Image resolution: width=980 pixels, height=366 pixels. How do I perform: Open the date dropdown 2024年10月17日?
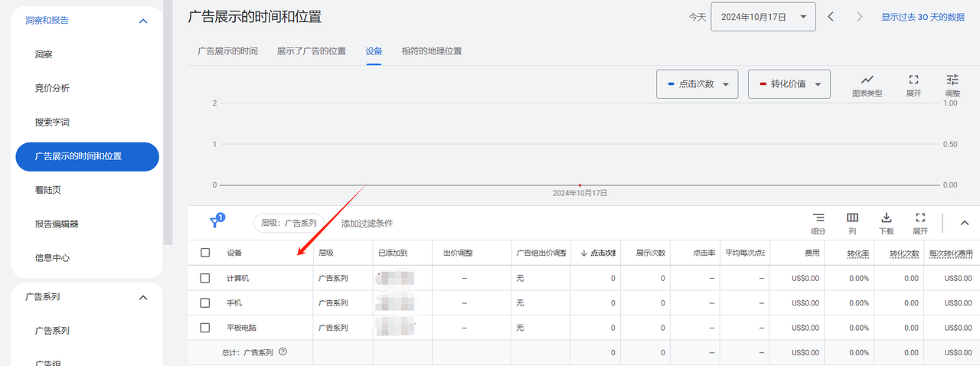763,16
